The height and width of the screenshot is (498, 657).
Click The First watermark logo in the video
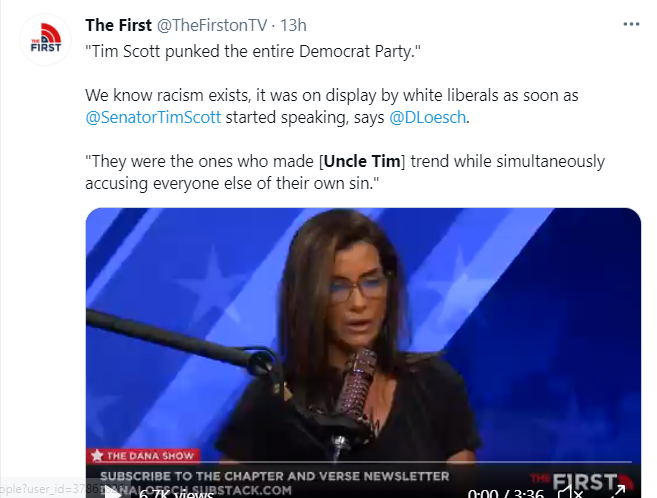582,482
